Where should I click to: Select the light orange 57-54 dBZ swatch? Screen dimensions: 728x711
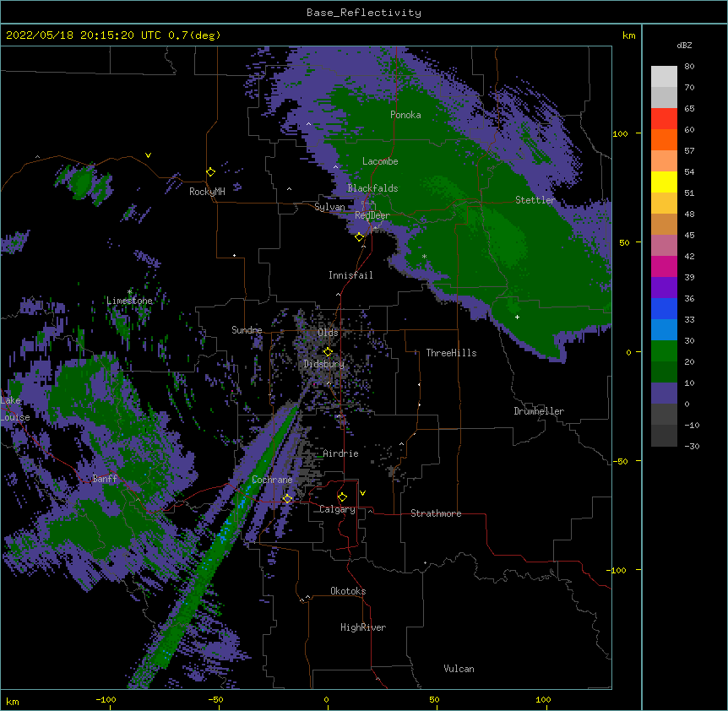(x=664, y=160)
